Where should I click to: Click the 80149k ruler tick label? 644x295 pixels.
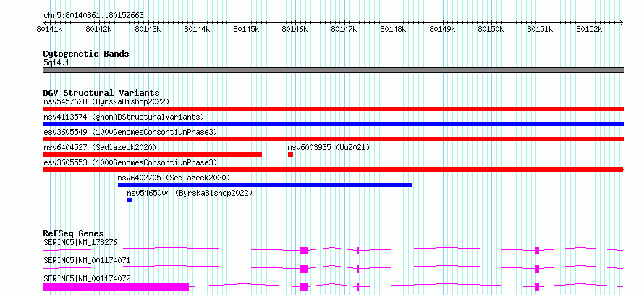click(442, 29)
